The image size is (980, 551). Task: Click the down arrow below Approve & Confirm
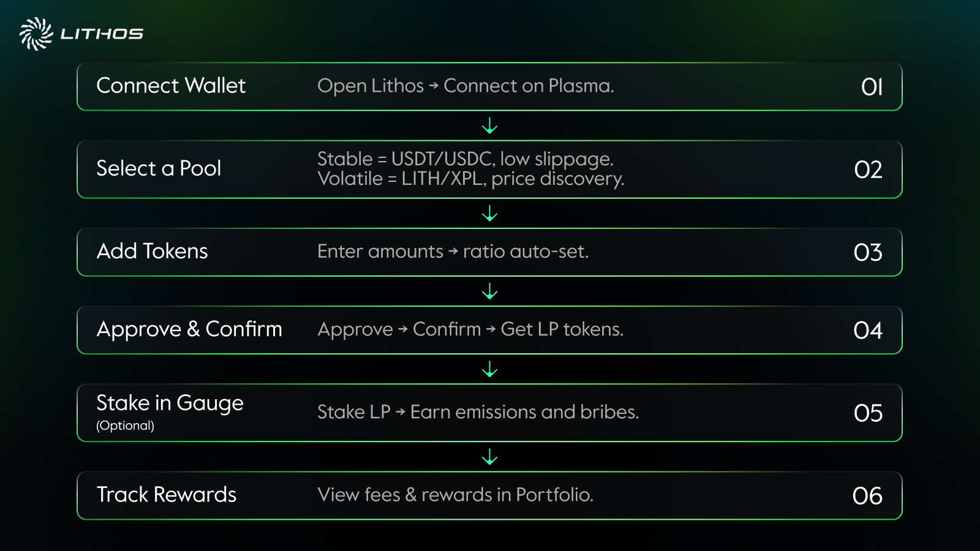point(489,369)
